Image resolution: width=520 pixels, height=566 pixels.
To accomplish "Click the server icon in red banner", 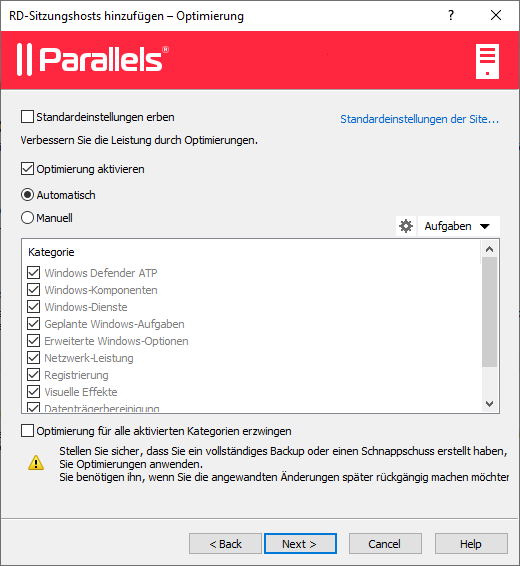I will pos(487,61).
